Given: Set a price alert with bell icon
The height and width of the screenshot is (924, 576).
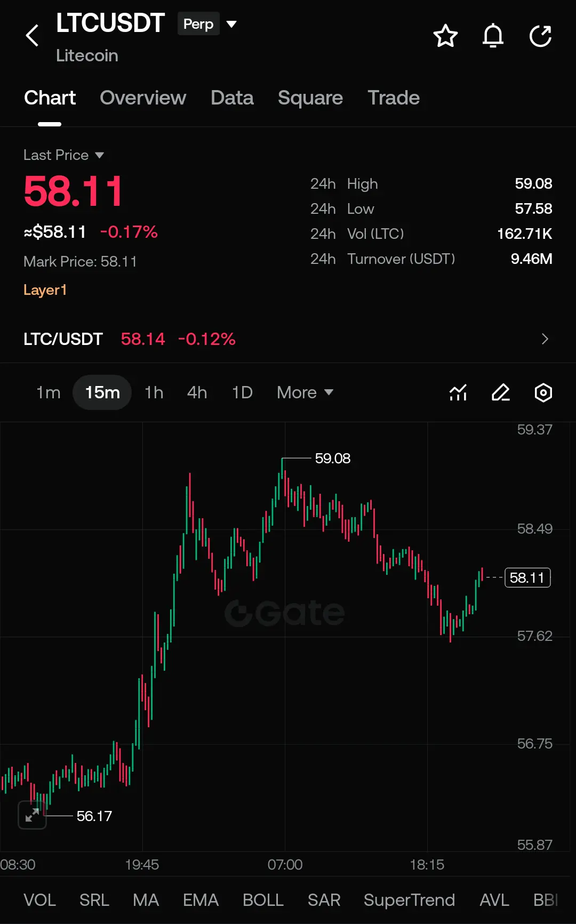Looking at the screenshot, I should coord(493,36).
